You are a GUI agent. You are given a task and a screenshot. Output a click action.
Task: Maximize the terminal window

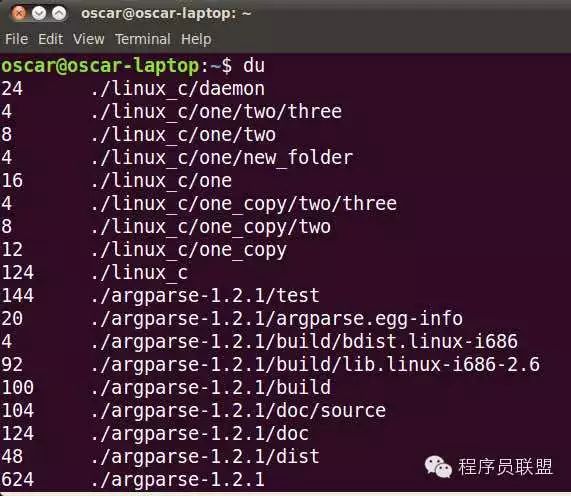59,13
